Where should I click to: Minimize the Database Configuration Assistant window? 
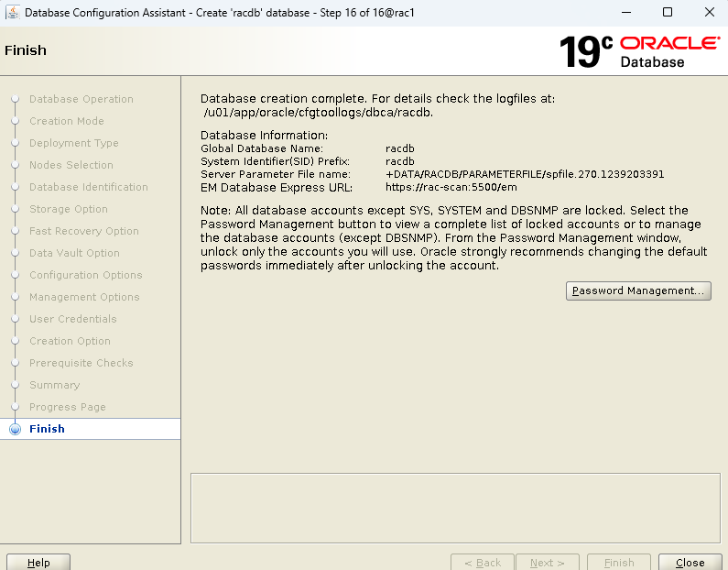[x=626, y=12]
